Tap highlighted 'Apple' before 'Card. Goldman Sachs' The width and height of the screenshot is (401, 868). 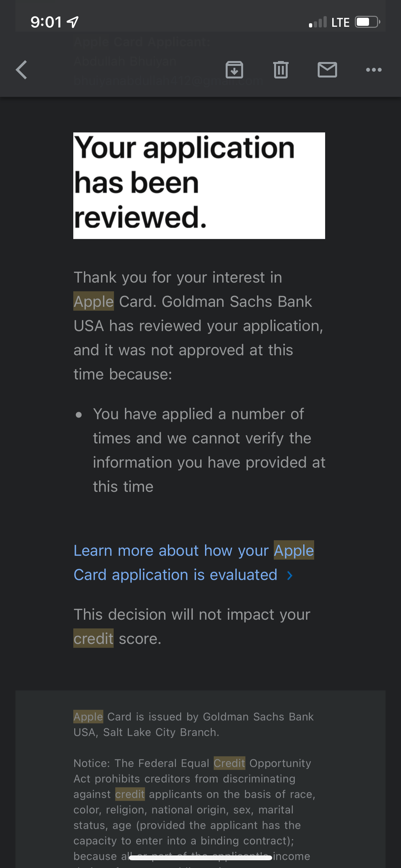[94, 301]
